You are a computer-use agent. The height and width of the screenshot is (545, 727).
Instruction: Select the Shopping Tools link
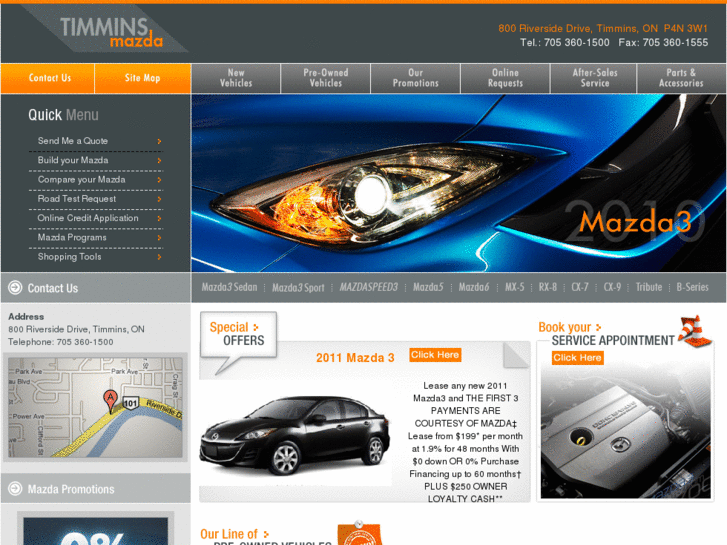click(70, 257)
